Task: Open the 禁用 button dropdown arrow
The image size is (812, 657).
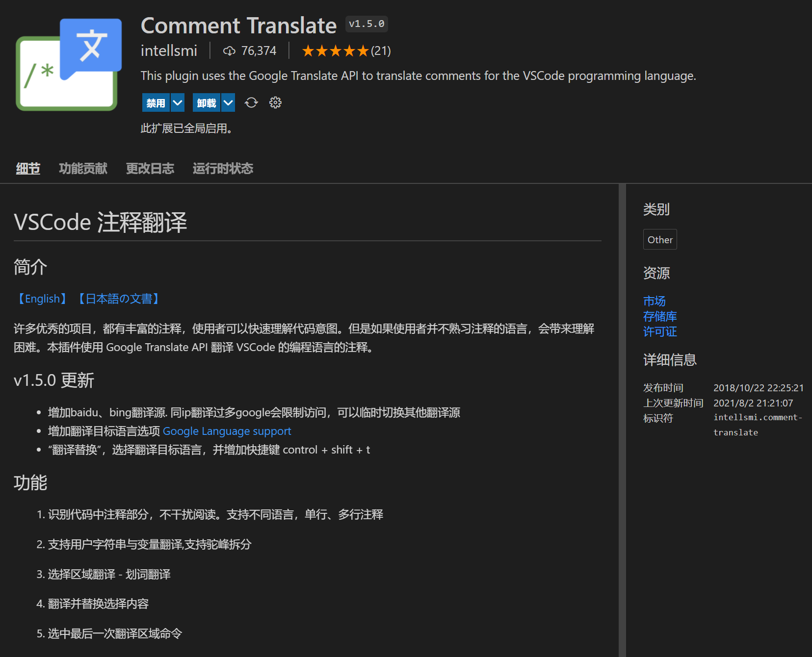Action: 177,102
